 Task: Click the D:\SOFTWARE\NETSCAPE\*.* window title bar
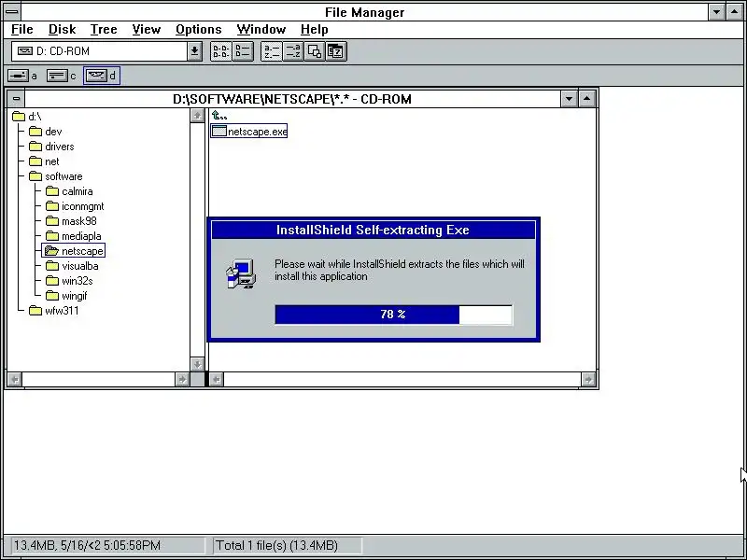coord(292,99)
